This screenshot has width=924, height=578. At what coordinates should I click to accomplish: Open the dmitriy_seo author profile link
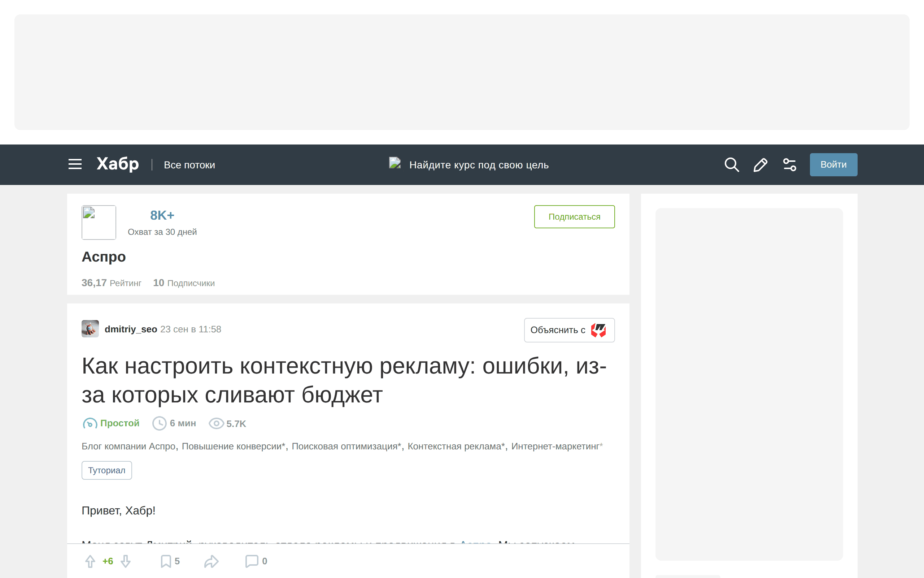tap(131, 329)
